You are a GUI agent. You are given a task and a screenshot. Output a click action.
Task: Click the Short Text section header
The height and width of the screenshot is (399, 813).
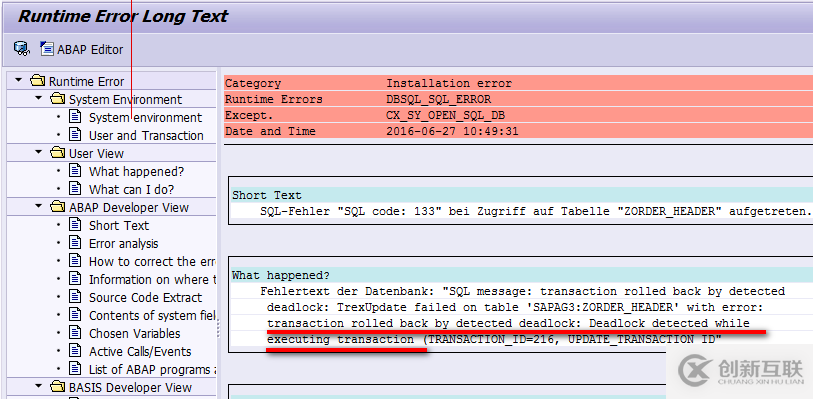[522, 195]
